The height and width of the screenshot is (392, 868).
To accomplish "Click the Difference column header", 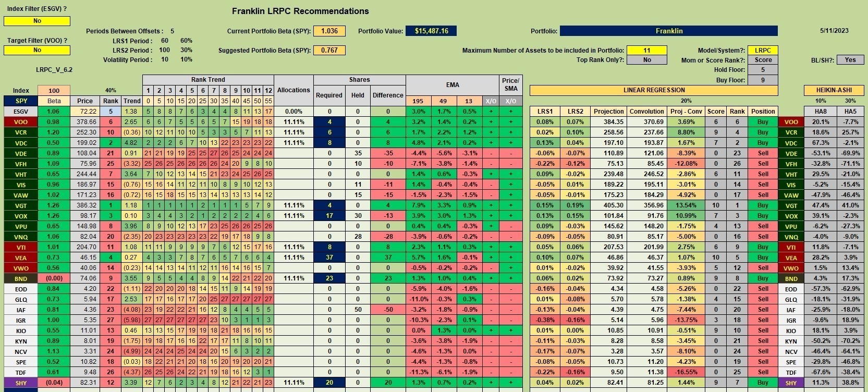I will [388, 95].
